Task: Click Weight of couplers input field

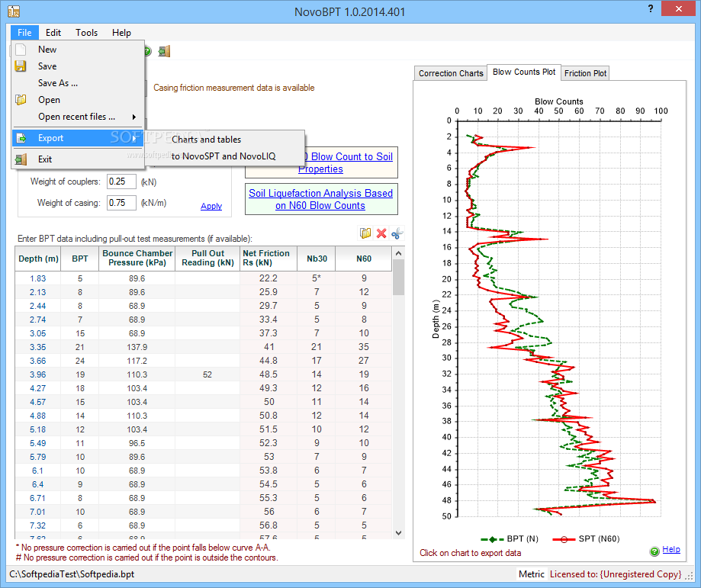Action: click(121, 182)
